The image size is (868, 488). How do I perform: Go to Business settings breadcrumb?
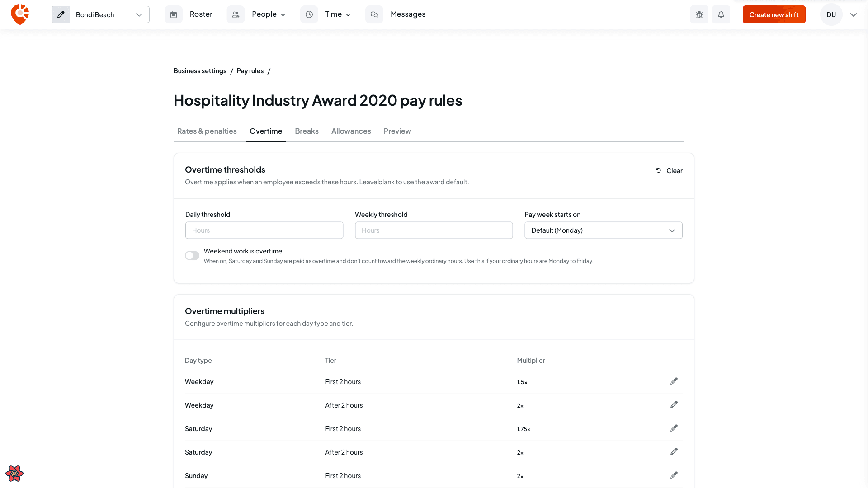point(200,71)
